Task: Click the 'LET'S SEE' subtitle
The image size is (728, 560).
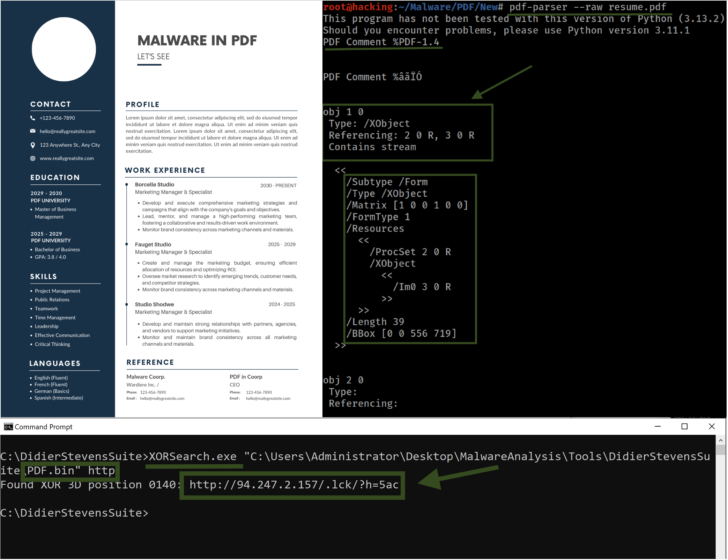Action: pos(154,57)
